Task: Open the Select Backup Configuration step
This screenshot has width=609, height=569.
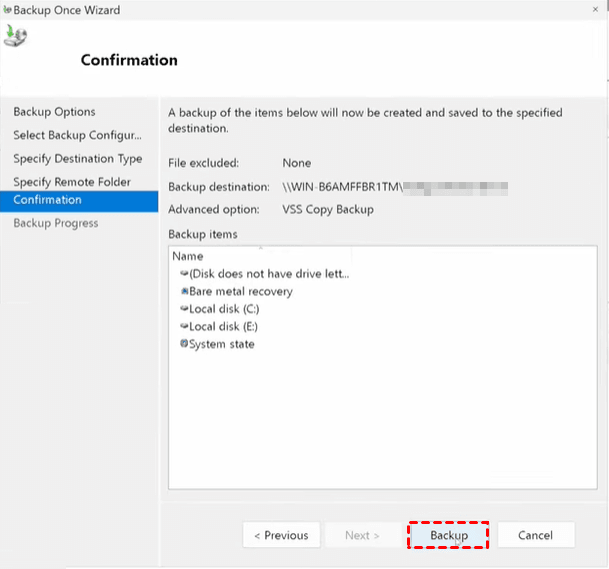Action: click(77, 135)
